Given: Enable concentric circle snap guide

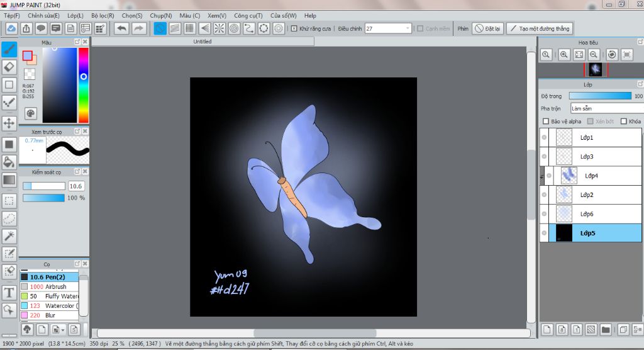Looking at the screenshot, I should tap(234, 28).
